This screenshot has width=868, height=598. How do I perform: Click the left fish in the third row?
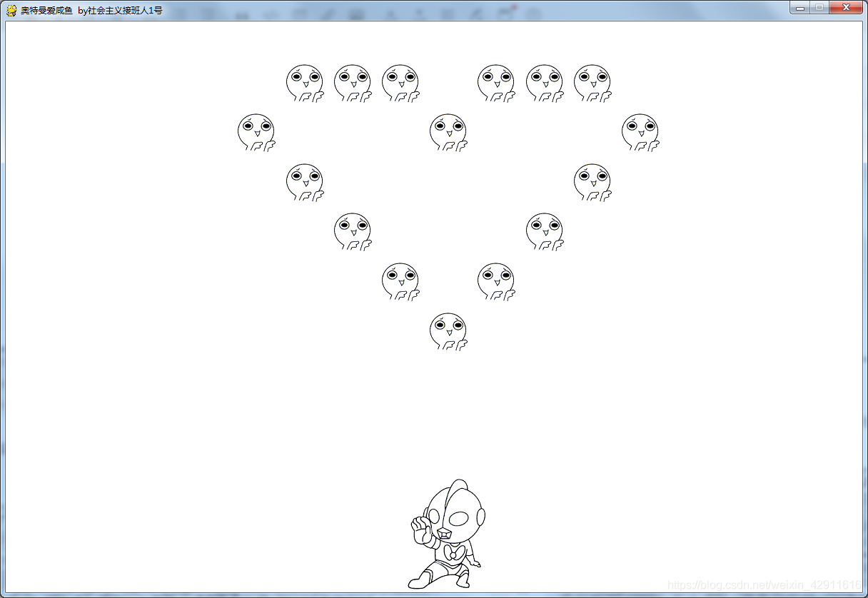305,183
